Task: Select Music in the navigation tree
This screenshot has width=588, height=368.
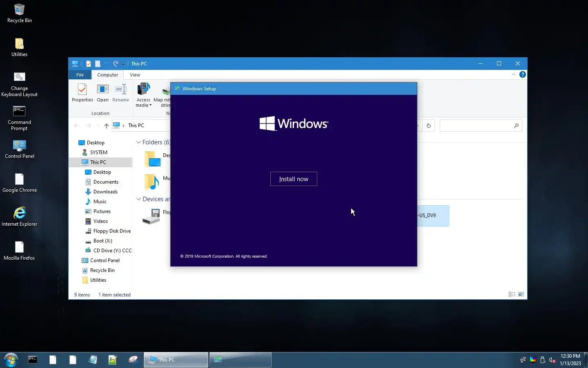Action: [x=100, y=202]
